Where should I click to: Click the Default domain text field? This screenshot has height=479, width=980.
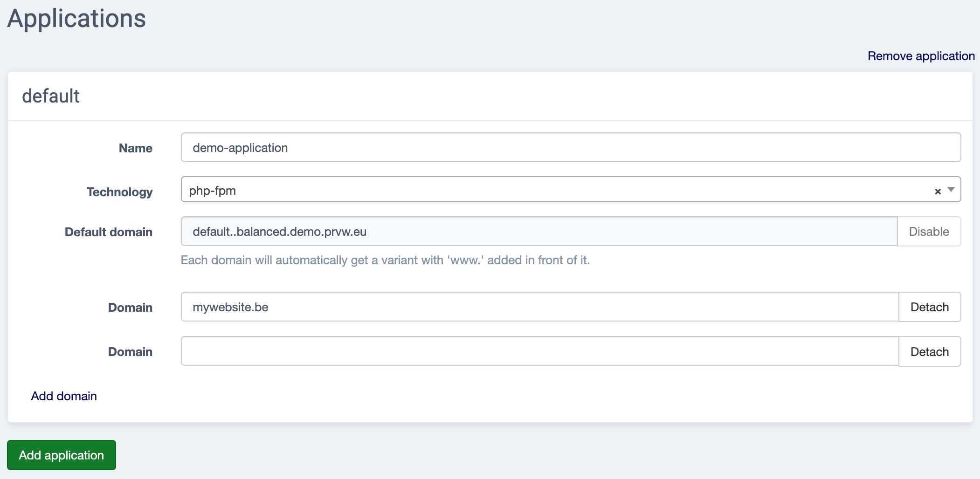[x=538, y=232]
